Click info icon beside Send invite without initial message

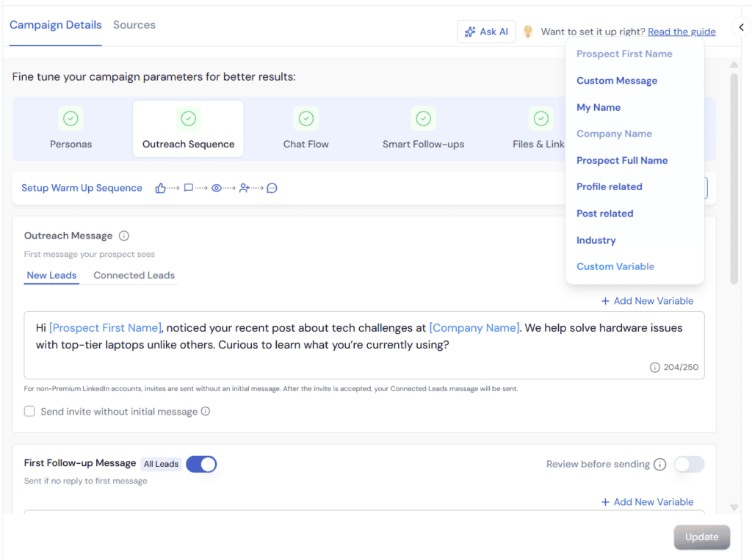[206, 411]
